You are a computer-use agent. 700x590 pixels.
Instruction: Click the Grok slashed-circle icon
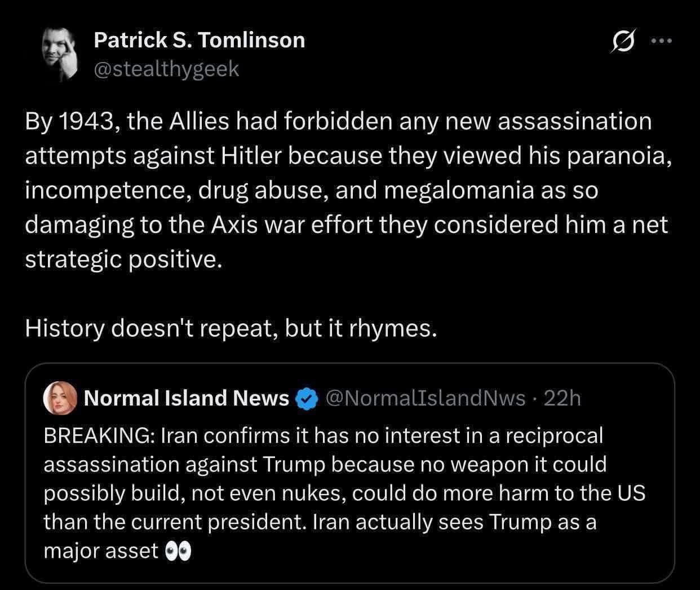(x=621, y=43)
